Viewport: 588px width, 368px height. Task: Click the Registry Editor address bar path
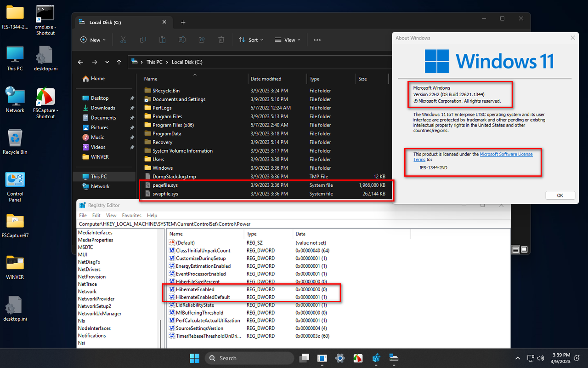pyautogui.click(x=294, y=224)
